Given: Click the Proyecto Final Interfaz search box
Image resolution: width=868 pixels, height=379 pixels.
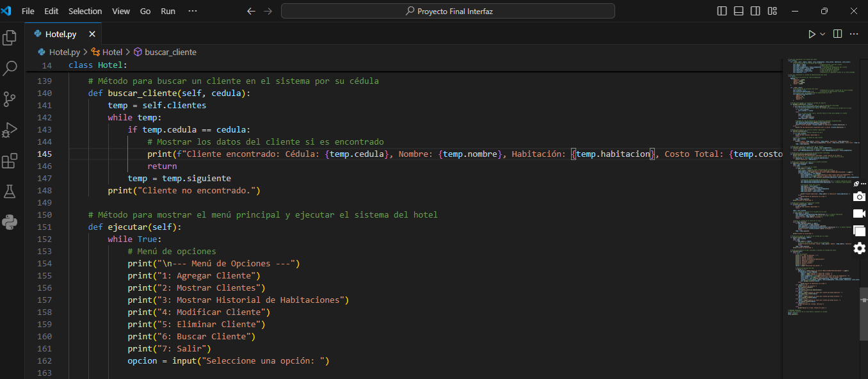Looking at the screenshot, I should click(x=448, y=11).
